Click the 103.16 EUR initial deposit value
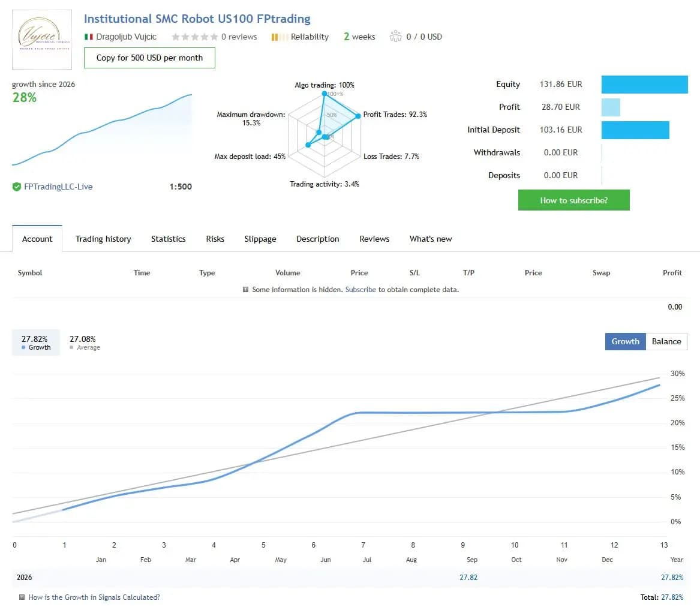The image size is (700, 616). 561,130
